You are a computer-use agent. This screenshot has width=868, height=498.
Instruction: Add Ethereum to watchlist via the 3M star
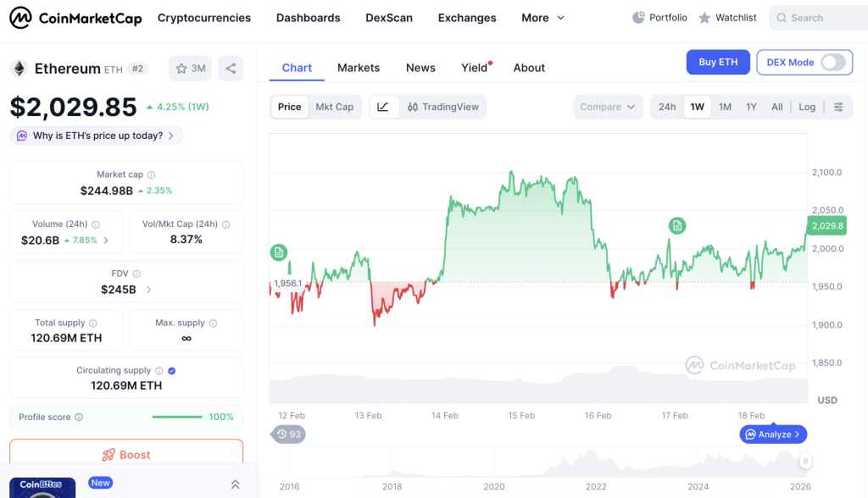191,69
